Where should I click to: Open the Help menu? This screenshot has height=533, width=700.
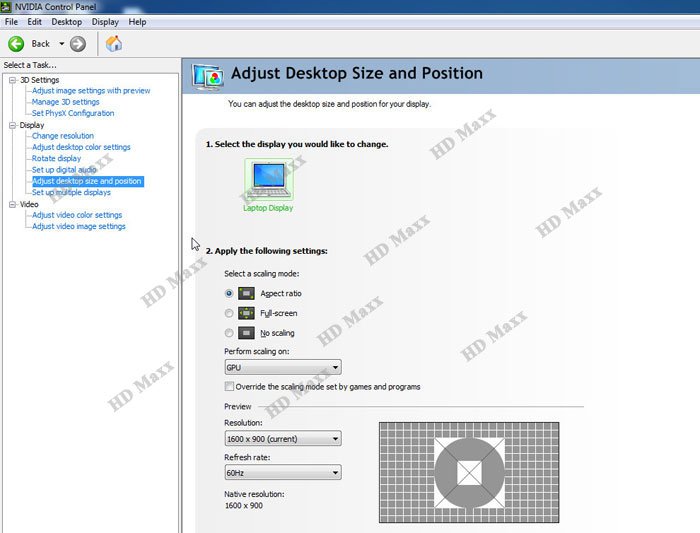point(137,22)
